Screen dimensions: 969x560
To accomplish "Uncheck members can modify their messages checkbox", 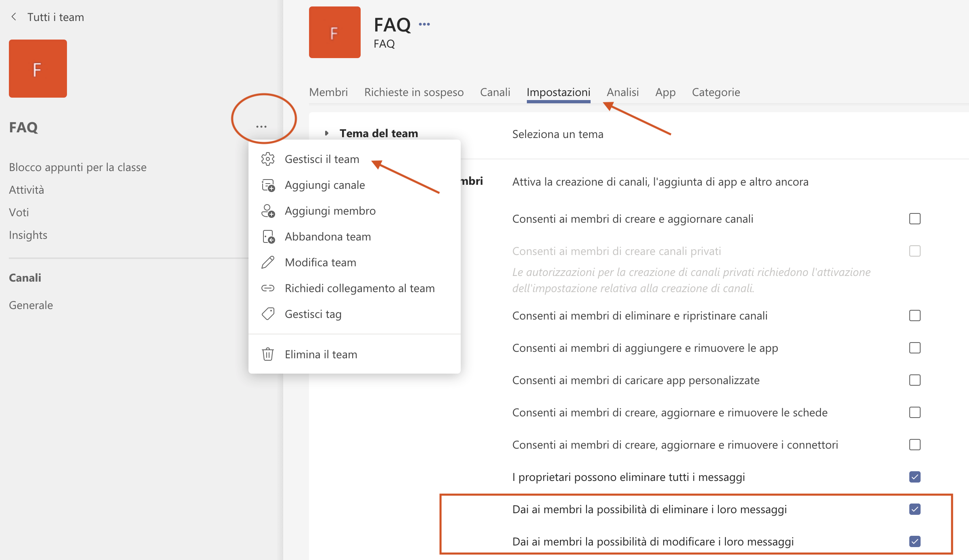I will click(915, 541).
